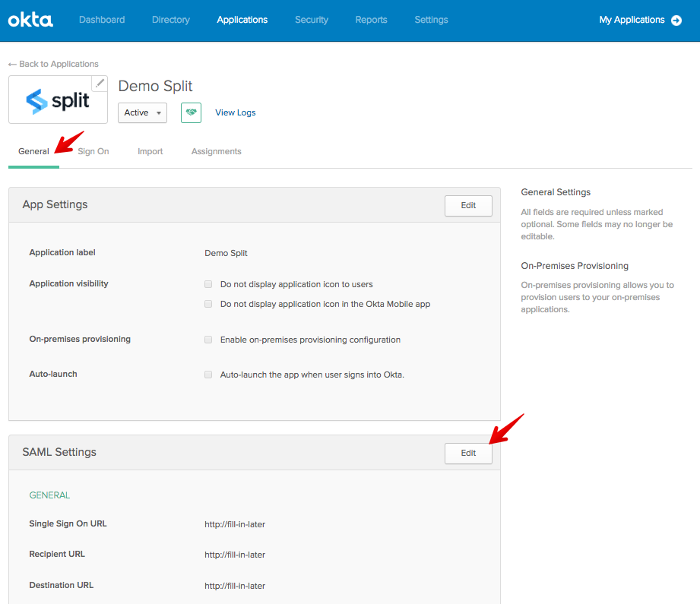Enable on-premises provisioning configuration checkbox
This screenshot has width=700, height=604.
coord(208,340)
